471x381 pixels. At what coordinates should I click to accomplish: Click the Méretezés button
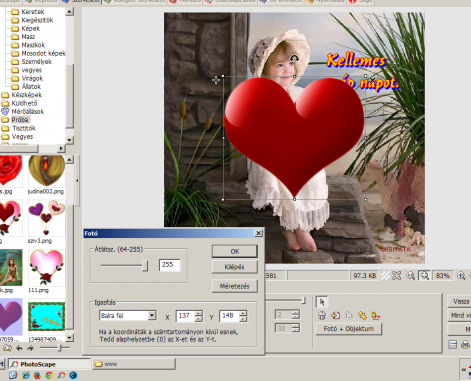[x=235, y=286]
